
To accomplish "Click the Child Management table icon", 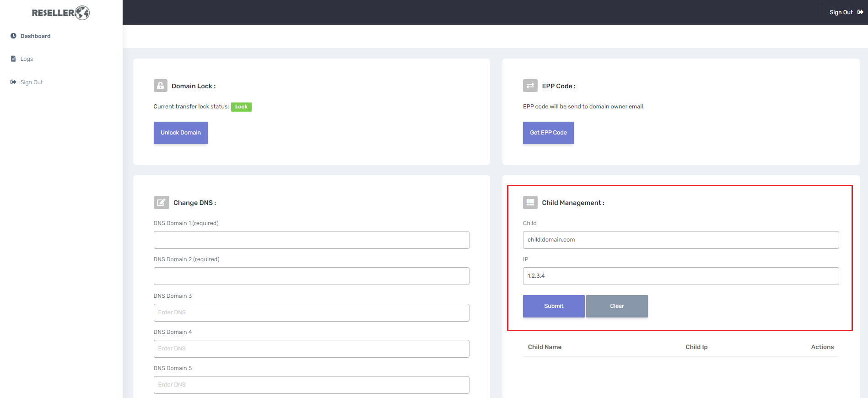I will [530, 203].
